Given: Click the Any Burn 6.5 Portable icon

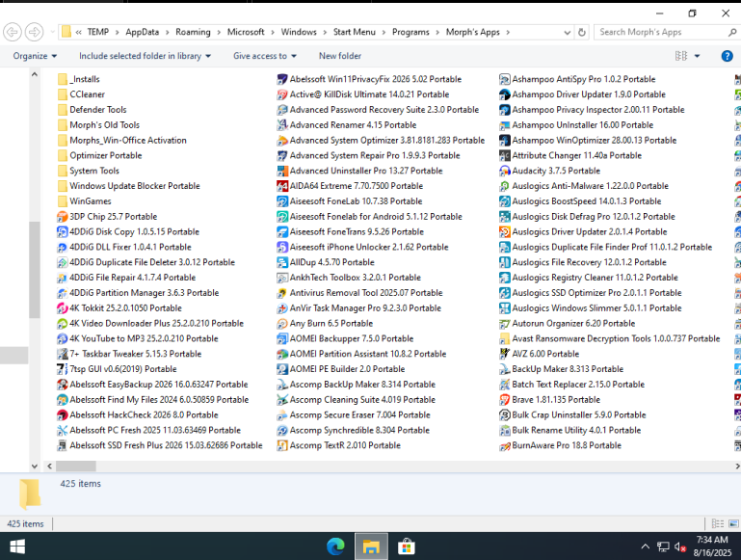Looking at the screenshot, I should 282,324.
